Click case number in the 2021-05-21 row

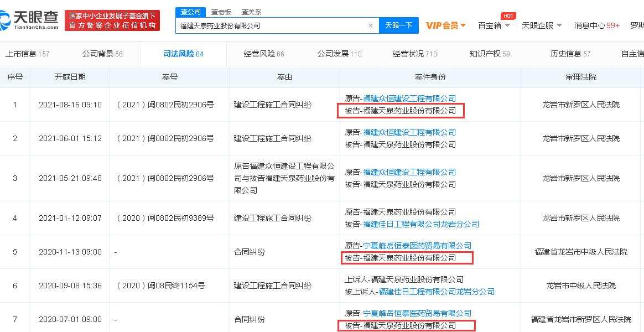point(165,178)
